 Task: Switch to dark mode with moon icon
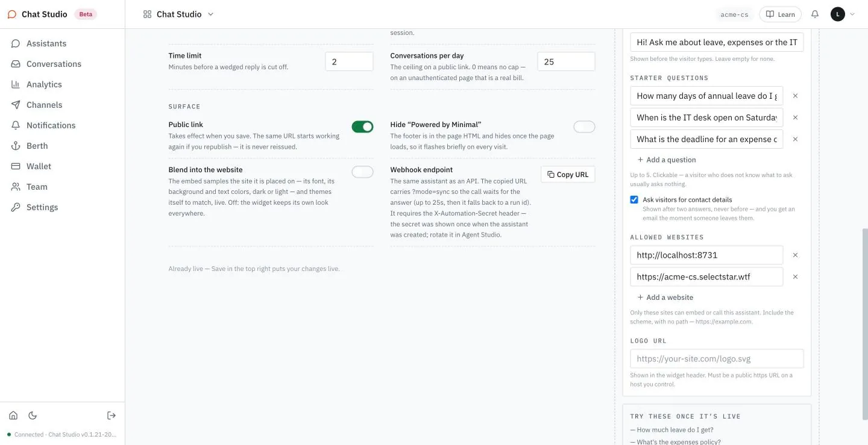(x=33, y=415)
